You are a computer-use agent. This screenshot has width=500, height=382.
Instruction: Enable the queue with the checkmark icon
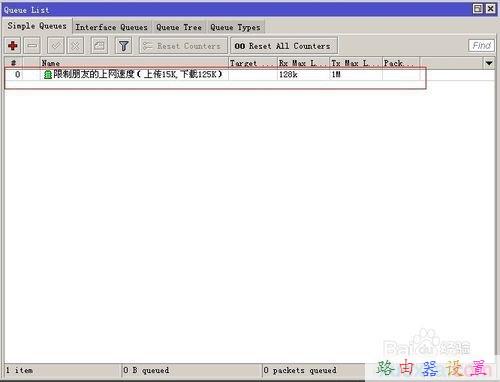click(56, 46)
